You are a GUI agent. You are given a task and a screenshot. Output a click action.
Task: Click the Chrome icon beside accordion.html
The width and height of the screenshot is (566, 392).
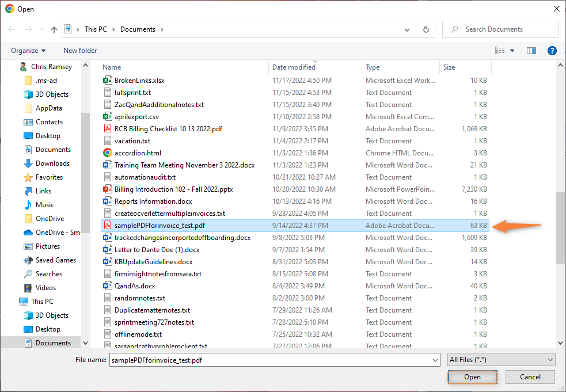[x=107, y=153]
